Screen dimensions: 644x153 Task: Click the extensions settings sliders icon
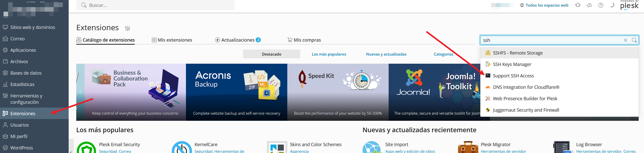pos(127,28)
